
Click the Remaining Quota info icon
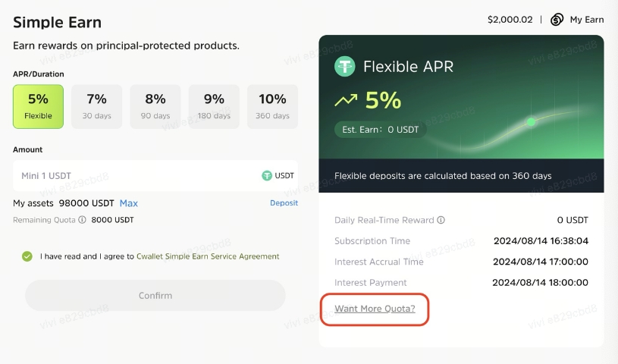click(x=82, y=220)
